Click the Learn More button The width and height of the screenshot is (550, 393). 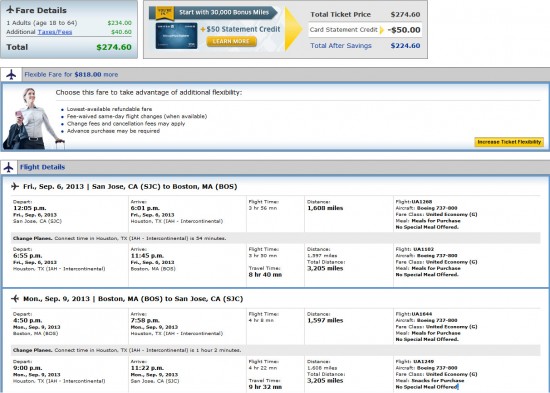click(x=232, y=41)
